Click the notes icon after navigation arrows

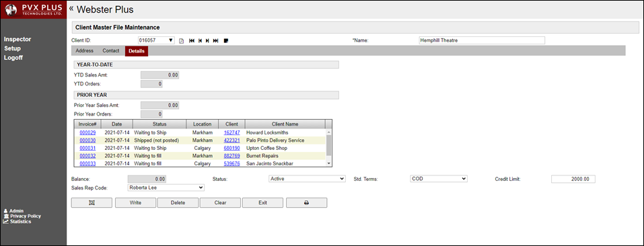pyautogui.click(x=226, y=40)
